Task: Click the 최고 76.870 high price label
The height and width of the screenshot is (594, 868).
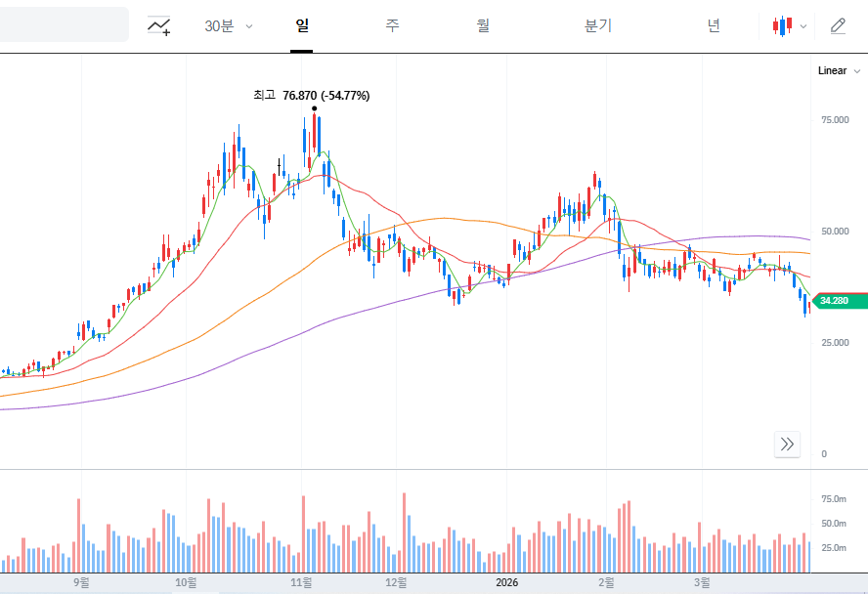Action: (x=311, y=95)
